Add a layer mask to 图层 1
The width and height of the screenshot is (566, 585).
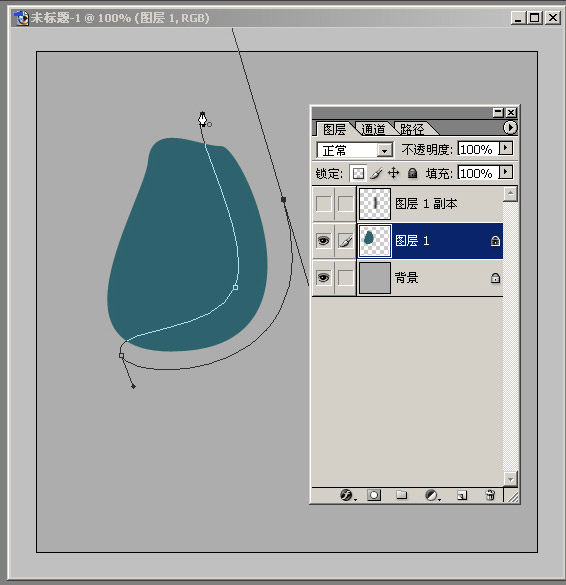click(x=374, y=495)
